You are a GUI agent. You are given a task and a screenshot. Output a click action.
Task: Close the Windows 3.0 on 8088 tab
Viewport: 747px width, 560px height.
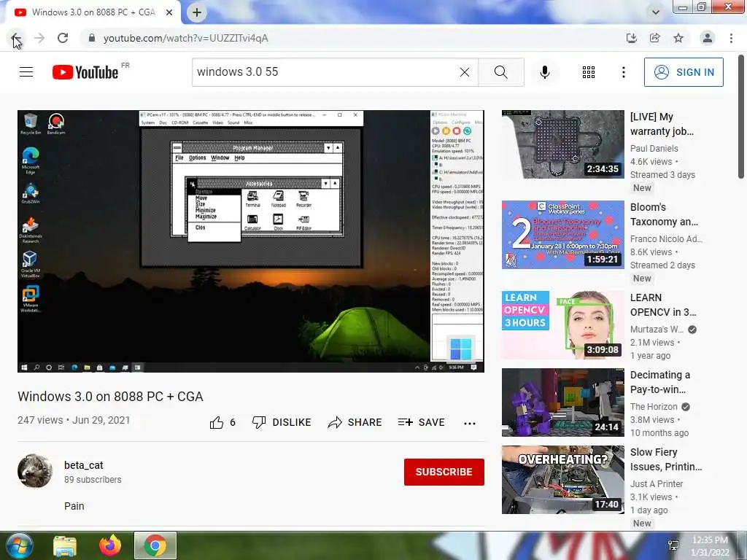click(x=169, y=12)
